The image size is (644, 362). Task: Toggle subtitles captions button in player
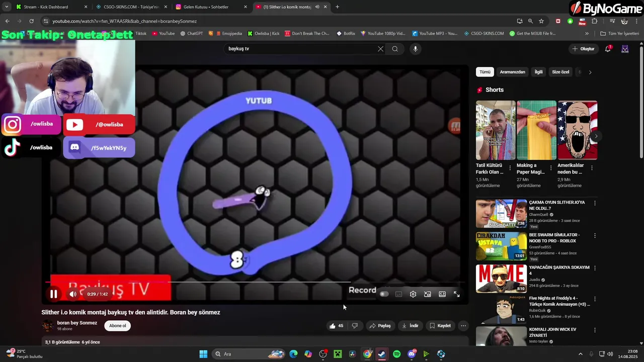[x=398, y=294]
